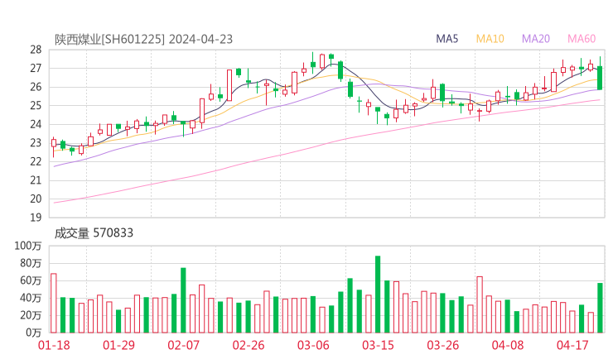
Task: Click the 成交量 570833 volume label
Action: tap(94, 233)
